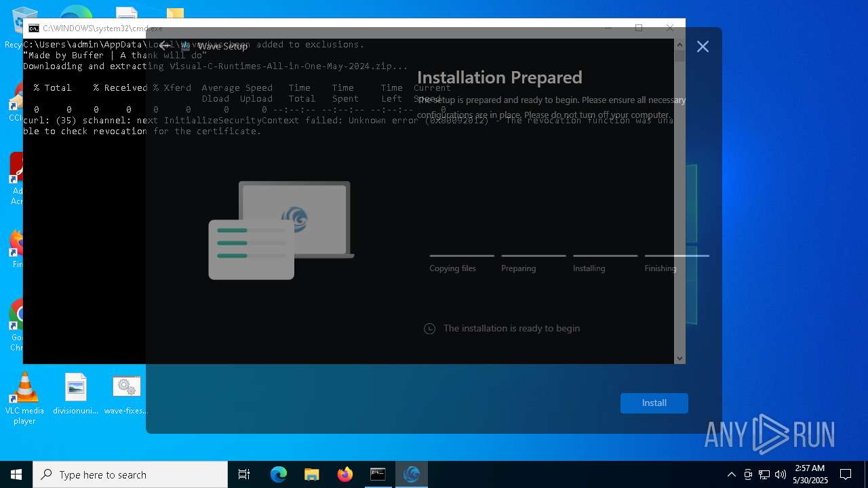
Task: Close the Wave Setup dialog with X
Action: 703,46
